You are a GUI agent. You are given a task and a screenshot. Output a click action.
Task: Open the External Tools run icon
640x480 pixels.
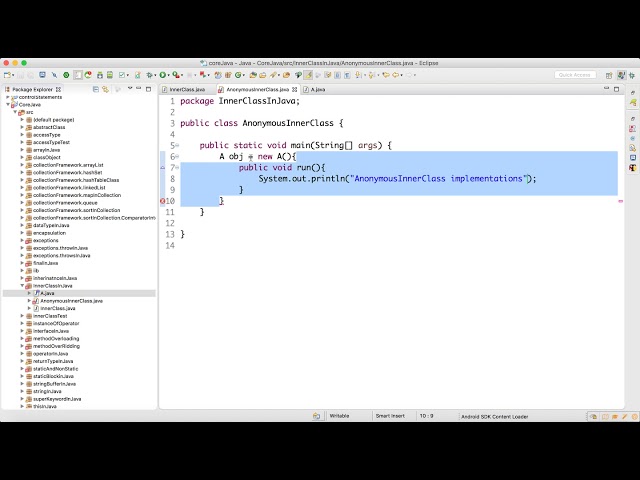tap(176, 75)
